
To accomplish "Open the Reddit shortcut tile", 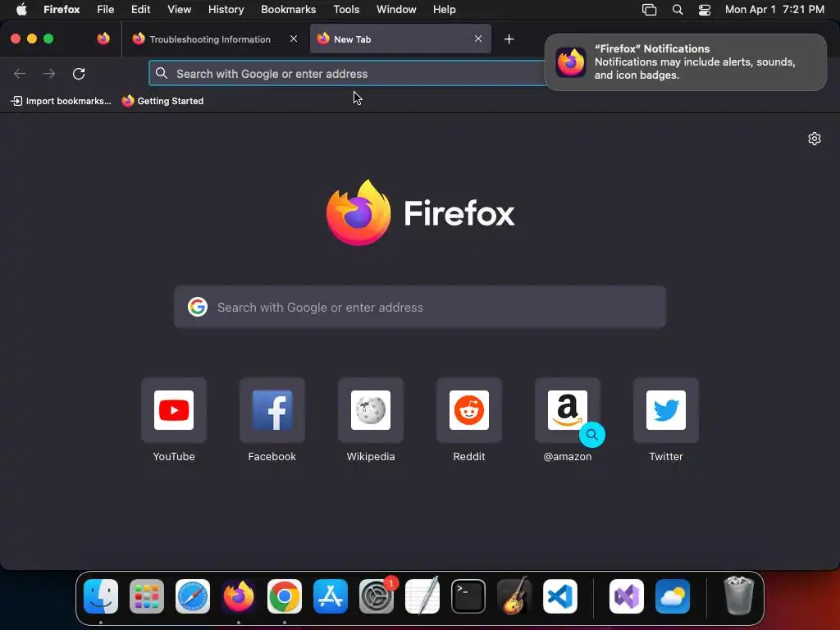I will [x=469, y=410].
